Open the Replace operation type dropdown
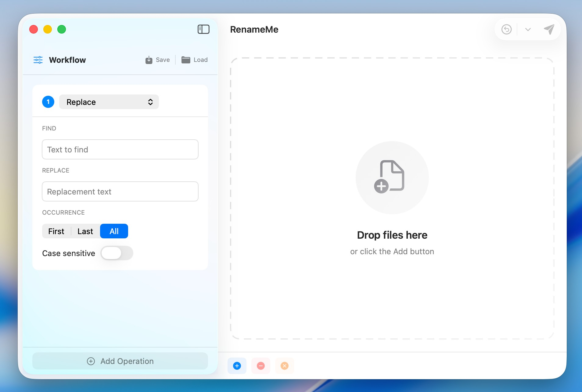 [x=109, y=102]
